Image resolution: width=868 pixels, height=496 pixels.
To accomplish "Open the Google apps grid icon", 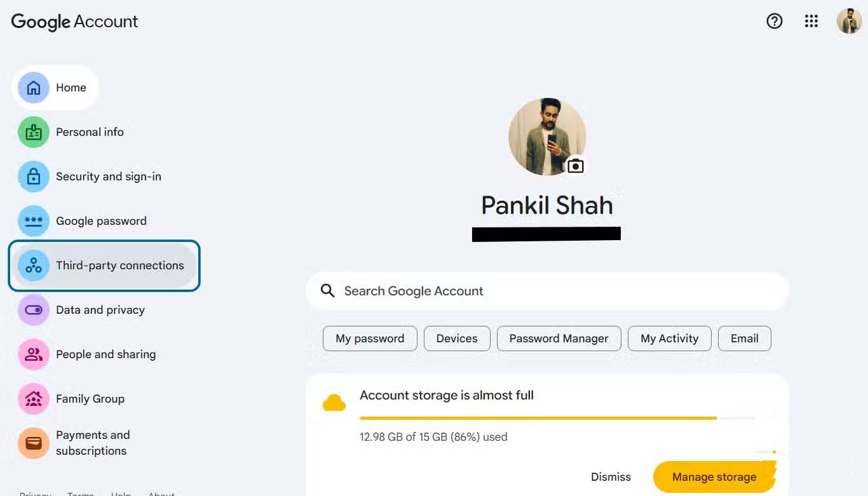I will (x=811, y=22).
